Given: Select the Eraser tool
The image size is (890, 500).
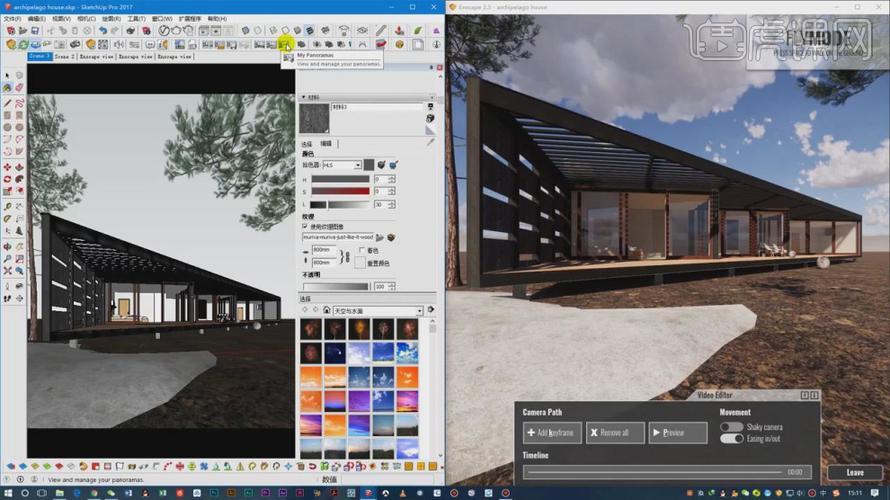Looking at the screenshot, I should [19, 88].
